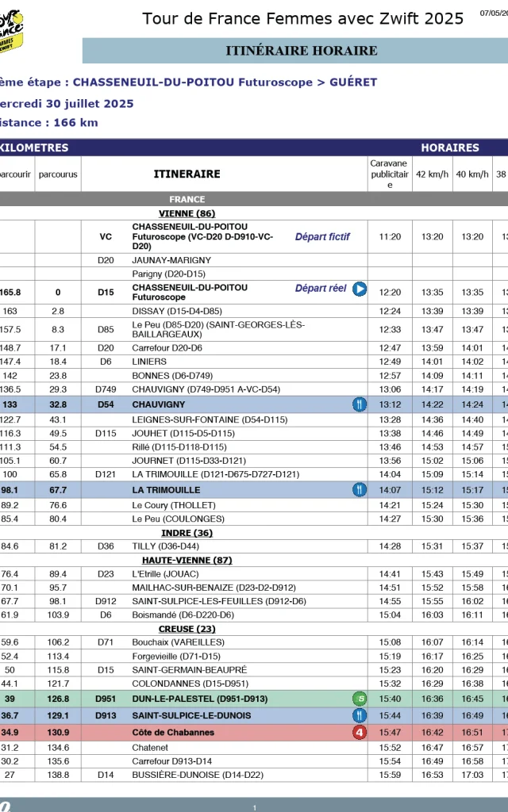Click the date text 30 juillet 2025

[90, 104]
